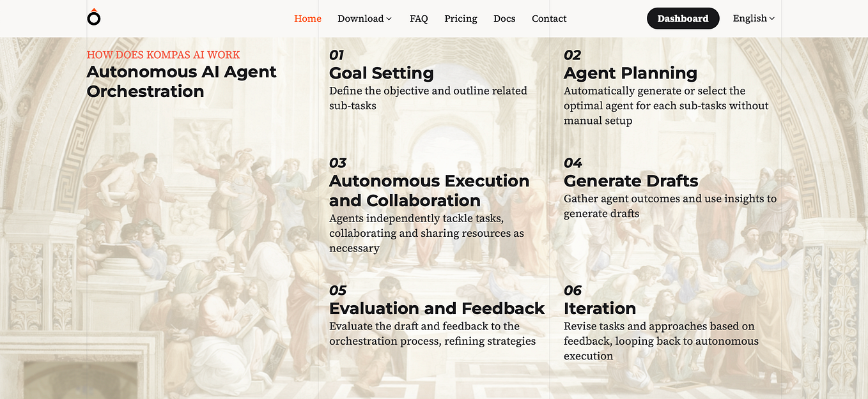
Task: Click the step number 01
Action: (336, 55)
